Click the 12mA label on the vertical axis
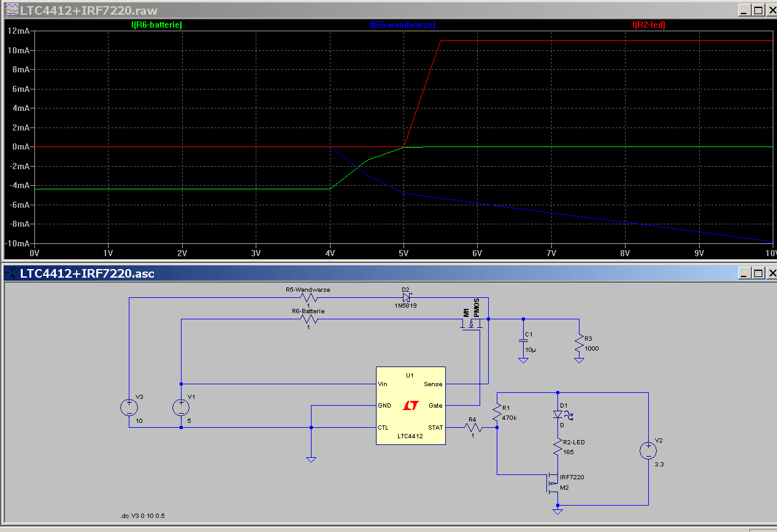The height and width of the screenshot is (532, 777). click(18, 31)
